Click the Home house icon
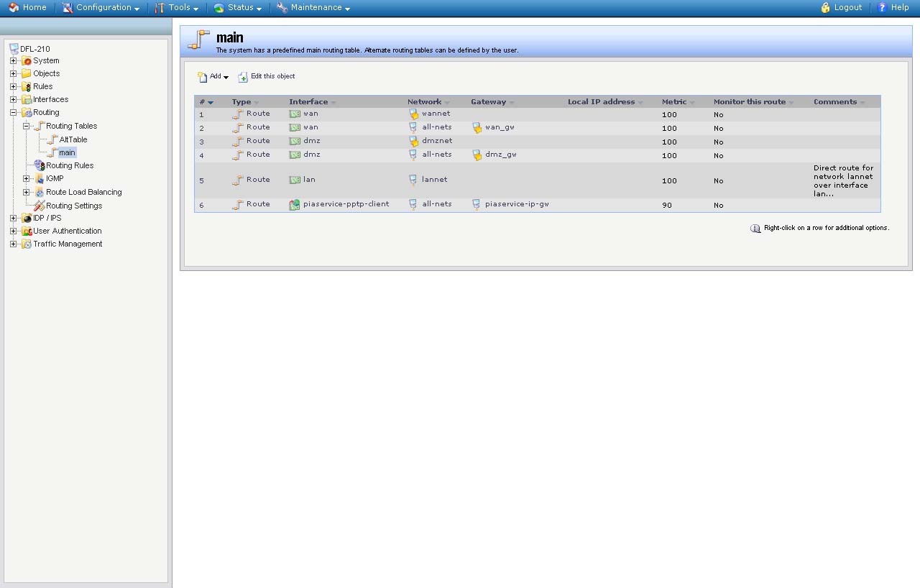This screenshot has height=588, width=920. (14, 7)
